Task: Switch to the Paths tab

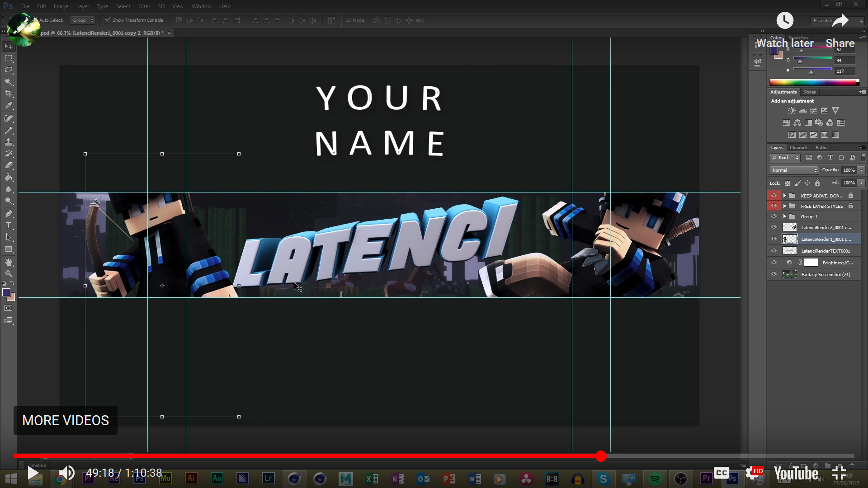Action: (x=821, y=148)
